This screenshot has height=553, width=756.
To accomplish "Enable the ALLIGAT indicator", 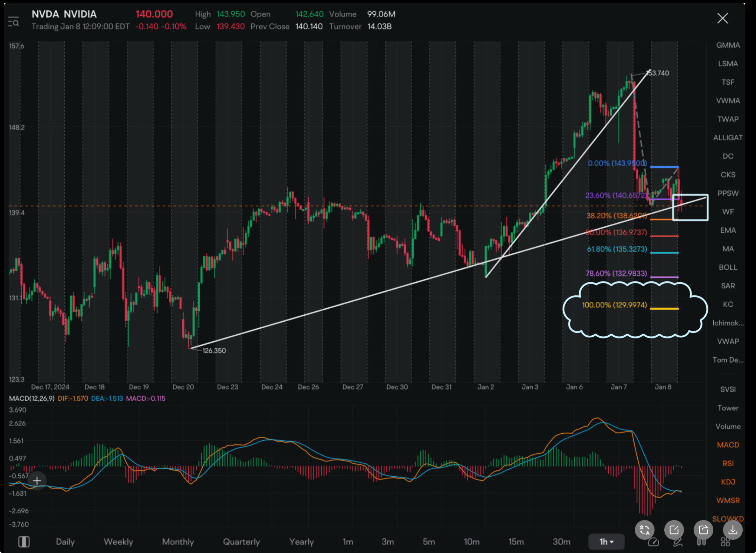I will 728,138.
